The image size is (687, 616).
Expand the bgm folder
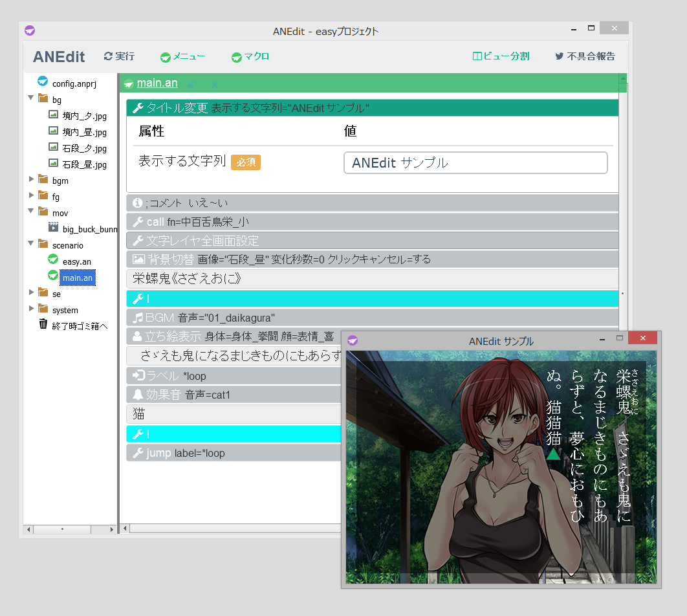[x=31, y=179]
